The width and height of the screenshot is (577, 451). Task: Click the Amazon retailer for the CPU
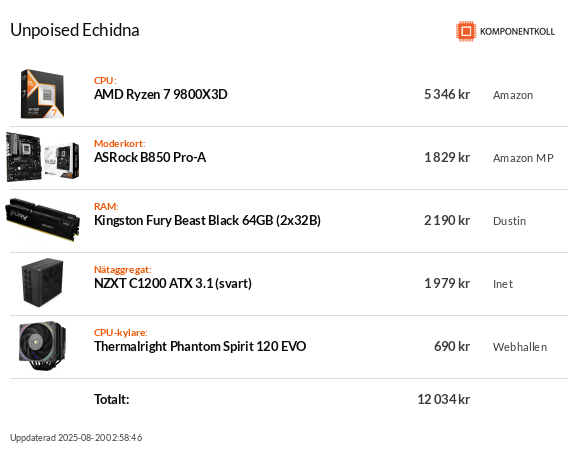point(513,95)
